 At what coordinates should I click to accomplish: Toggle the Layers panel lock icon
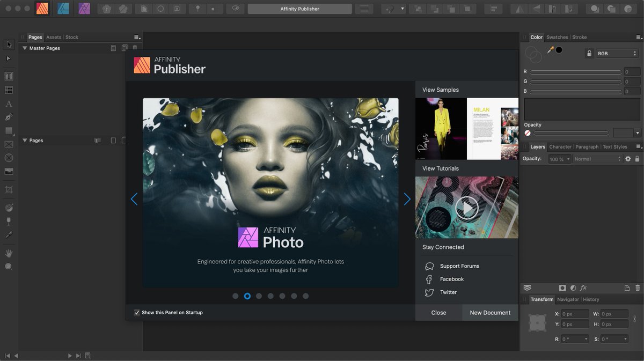point(637,159)
